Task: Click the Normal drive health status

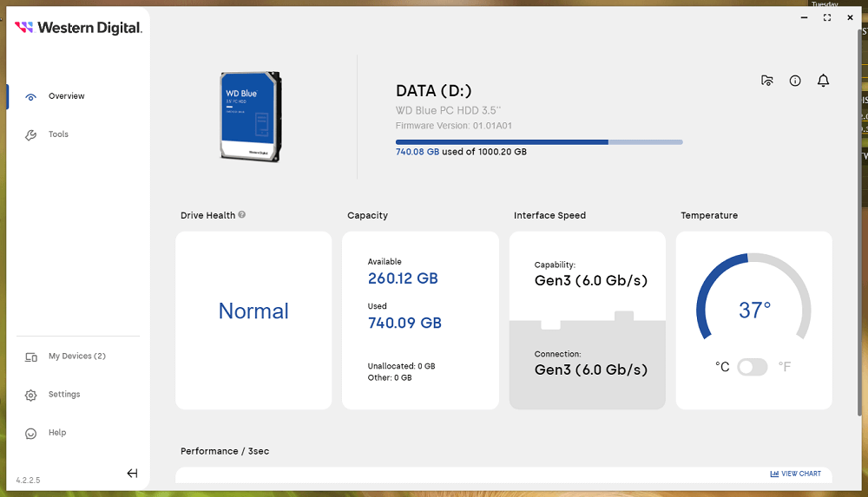Action: [253, 311]
